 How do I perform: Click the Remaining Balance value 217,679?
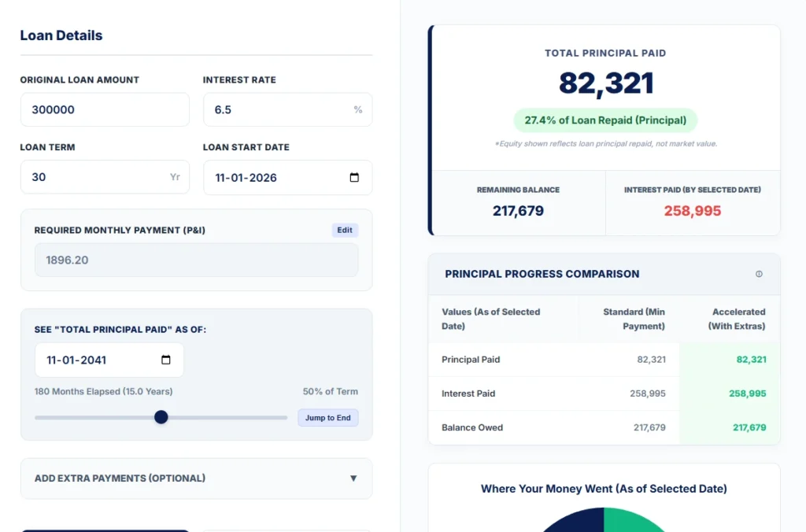pyautogui.click(x=518, y=211)
